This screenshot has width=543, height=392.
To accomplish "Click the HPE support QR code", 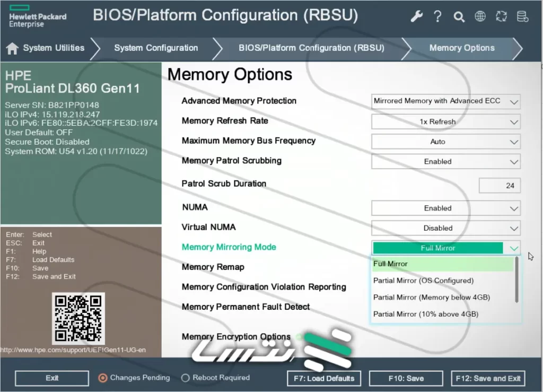I will click(78, 317).
